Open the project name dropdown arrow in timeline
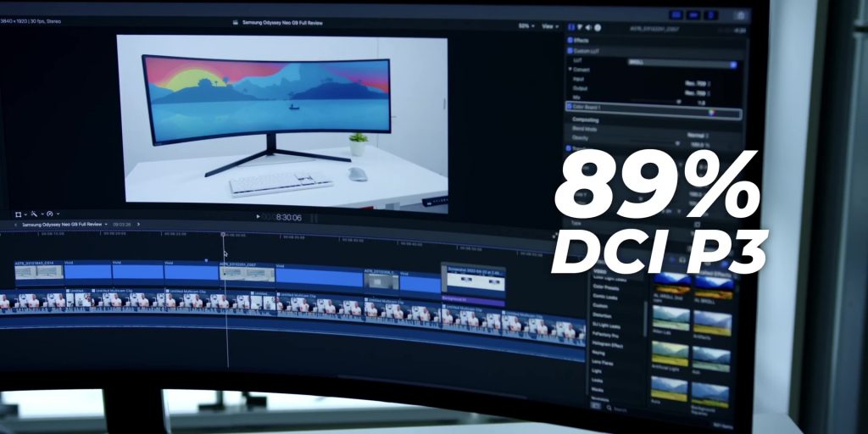This screenshot has height=434, width=868. (106, 224)
